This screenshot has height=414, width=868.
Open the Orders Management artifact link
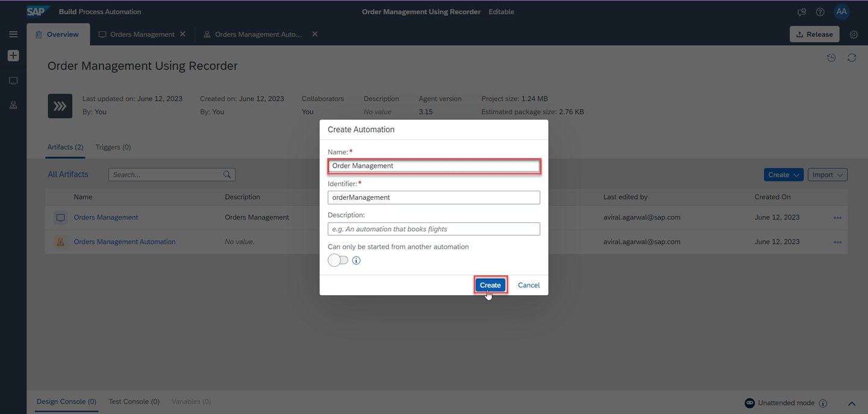point(106,217)
